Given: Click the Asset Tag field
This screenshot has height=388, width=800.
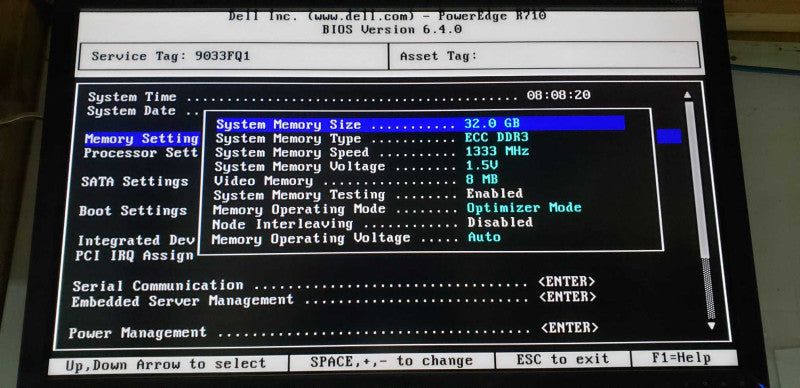Looking at the screenshot, I should coord(544,56).
